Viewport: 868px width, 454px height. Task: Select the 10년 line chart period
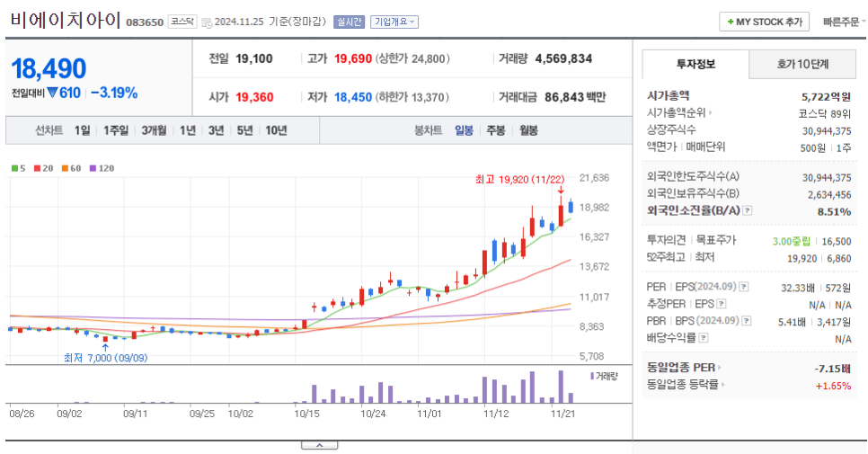pyautogui.click(x=276, y=130)
